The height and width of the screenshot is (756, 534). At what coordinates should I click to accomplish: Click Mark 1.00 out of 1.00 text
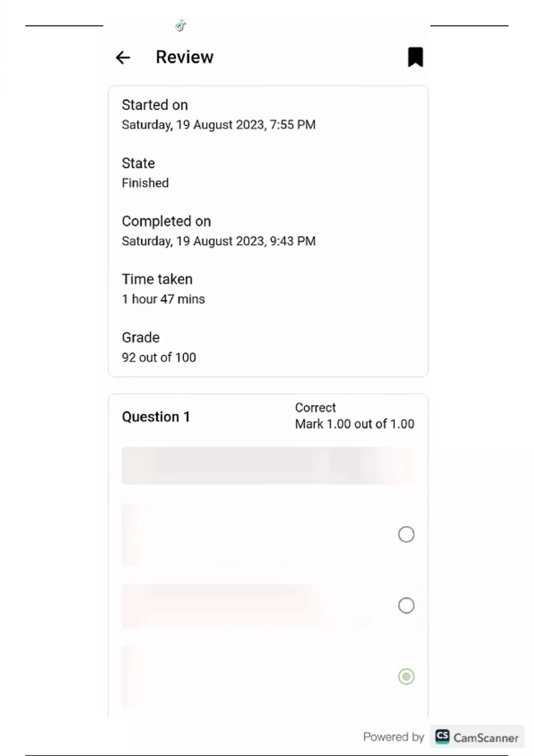pos(354,424)
